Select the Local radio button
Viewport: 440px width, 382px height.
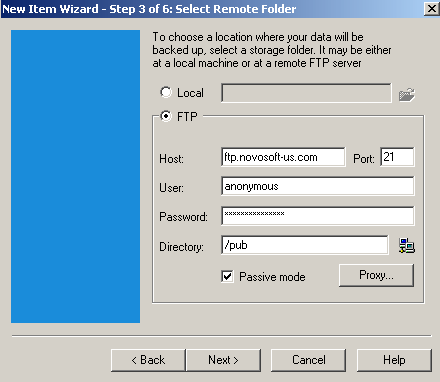tap(166, 92)
